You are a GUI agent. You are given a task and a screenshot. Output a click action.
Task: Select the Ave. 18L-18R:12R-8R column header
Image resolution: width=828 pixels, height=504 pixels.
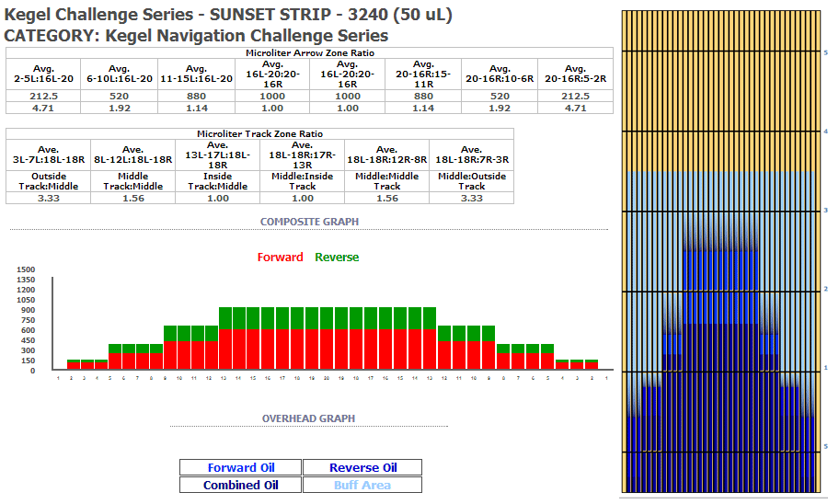pyautogui.click(x=387, y=155)
